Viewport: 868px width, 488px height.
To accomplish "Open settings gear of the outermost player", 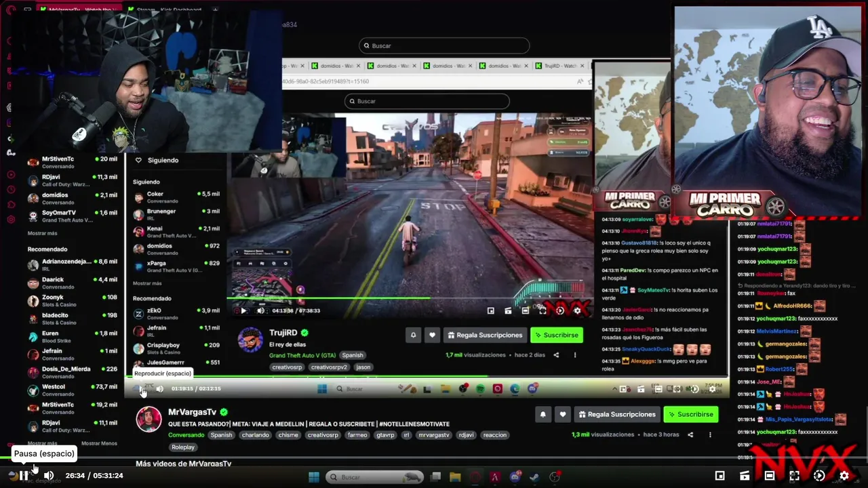I will pyautogui.click(x=844, y=476).
